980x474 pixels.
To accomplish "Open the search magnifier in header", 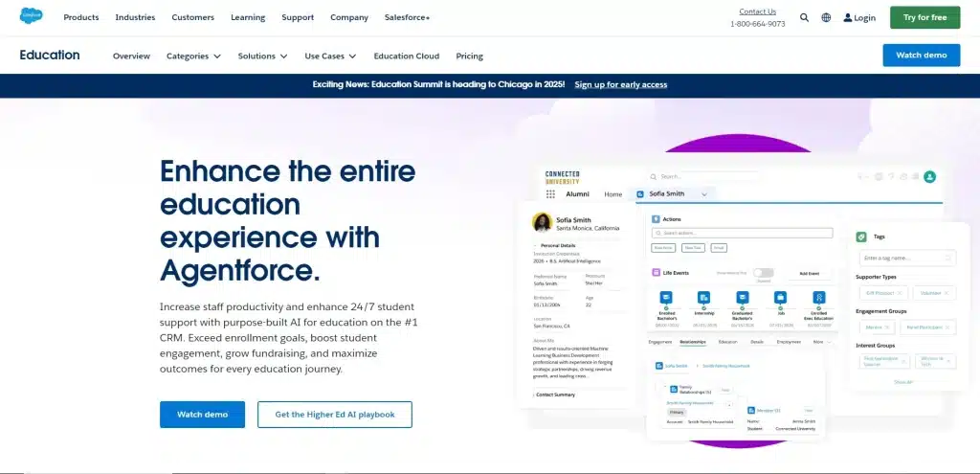I will 804,17.
